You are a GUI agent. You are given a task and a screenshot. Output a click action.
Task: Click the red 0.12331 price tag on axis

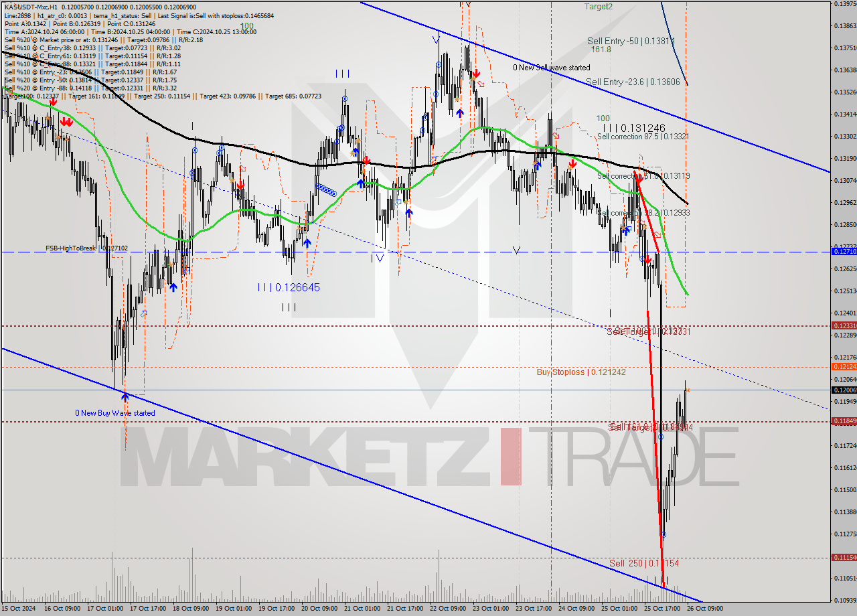[x=843, y=325]
